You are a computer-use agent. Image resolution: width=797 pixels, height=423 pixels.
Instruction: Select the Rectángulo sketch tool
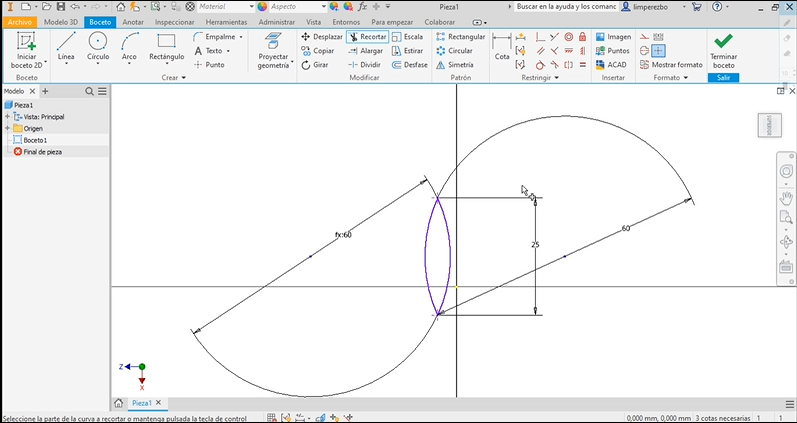[166, 48]
